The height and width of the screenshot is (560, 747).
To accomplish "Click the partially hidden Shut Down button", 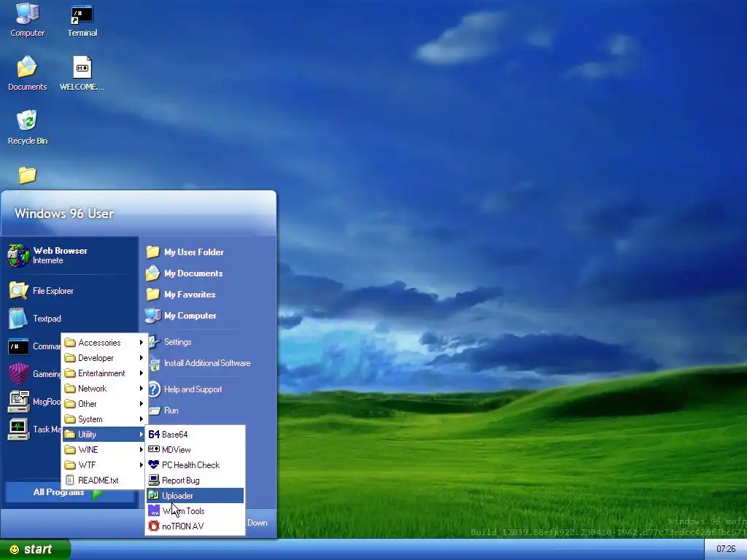I will (258, 523).
